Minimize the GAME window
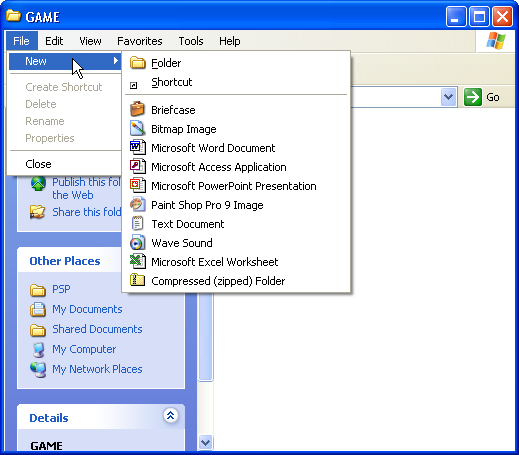This screenshot has width=519, height=455. [x=456, y=17]
